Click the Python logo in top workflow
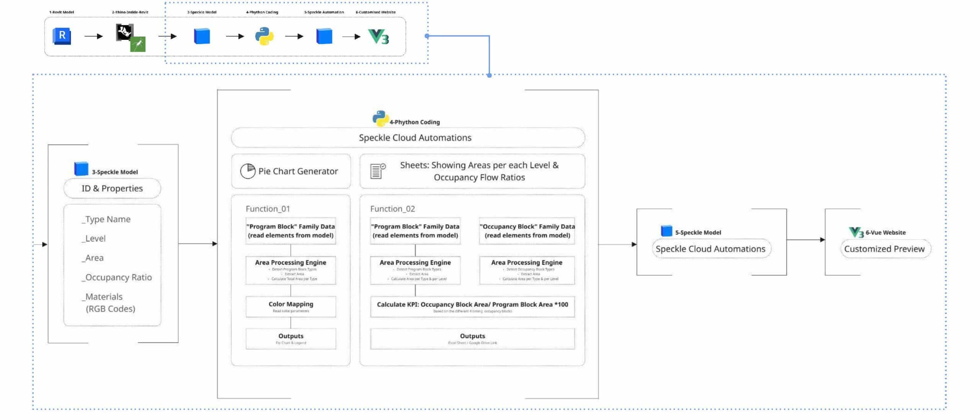This screenshot has width=980, height=420. [264, 36]
